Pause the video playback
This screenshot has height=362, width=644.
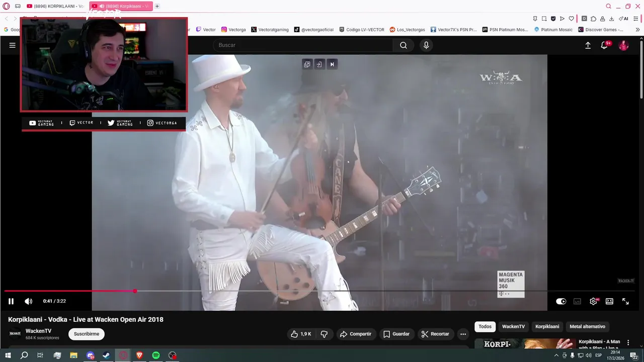coord(11,301)
